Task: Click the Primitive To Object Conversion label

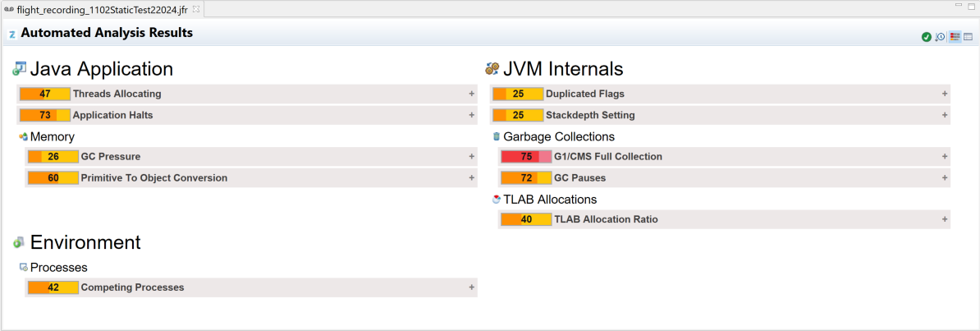Action: [154, 177]
